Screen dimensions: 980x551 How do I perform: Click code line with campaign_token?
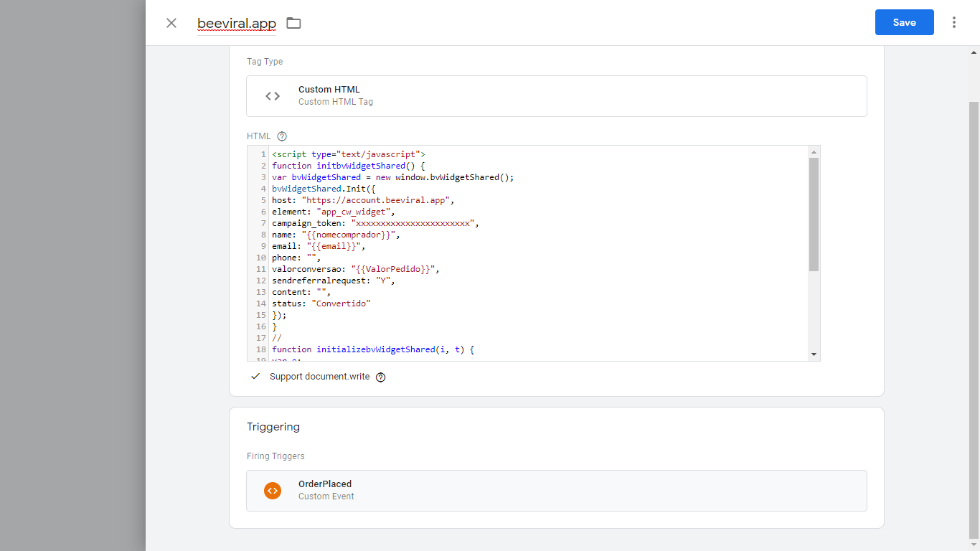point(375,223)
